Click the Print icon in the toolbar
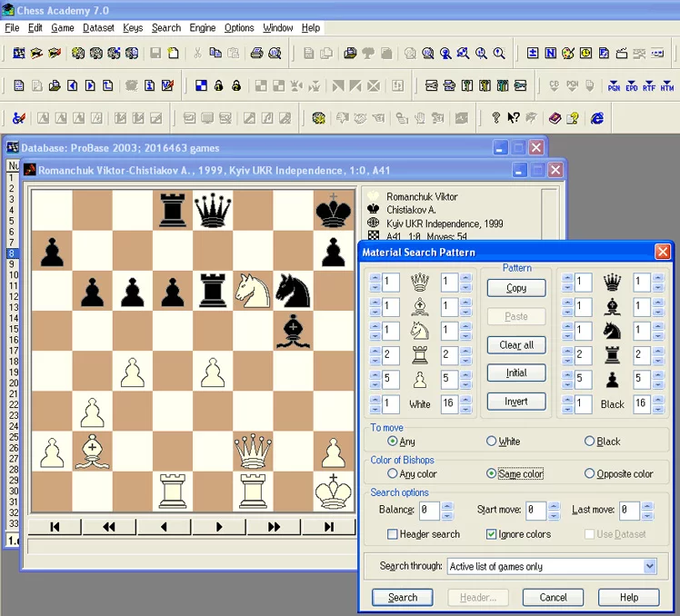 [x=256, y=54]
